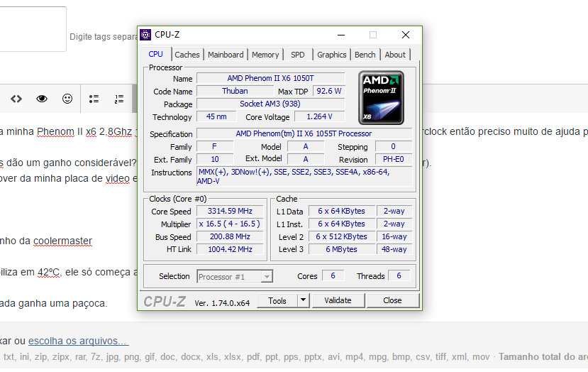Expand the Tools dropdown arrow
This screenshot has height=372, width=588.
(x=303, y=300)
